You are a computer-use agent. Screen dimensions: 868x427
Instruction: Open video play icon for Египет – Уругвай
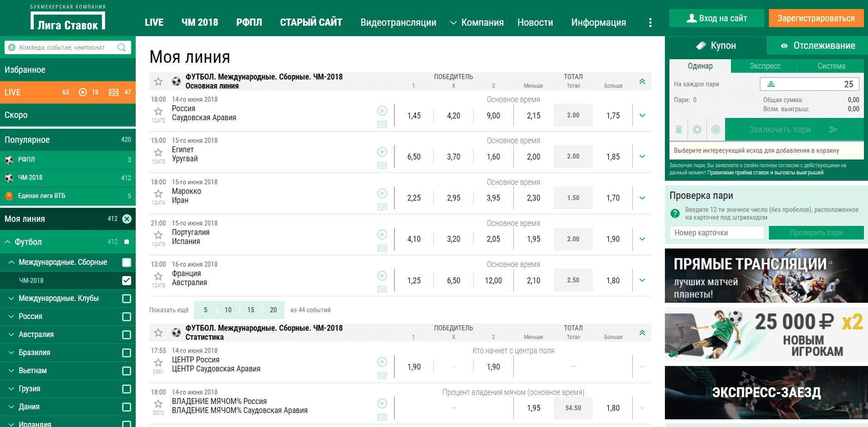[x=382, y=152]
